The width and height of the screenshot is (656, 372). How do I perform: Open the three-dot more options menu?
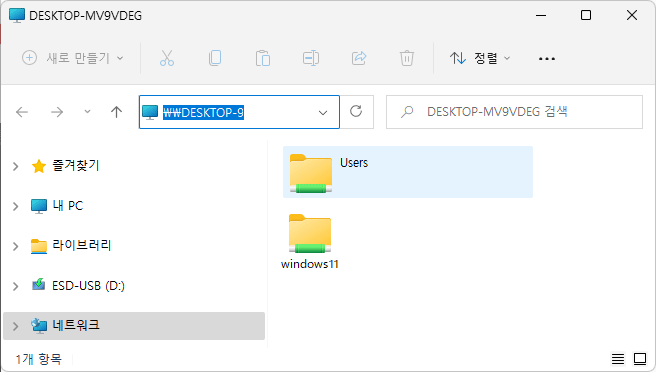547,59
